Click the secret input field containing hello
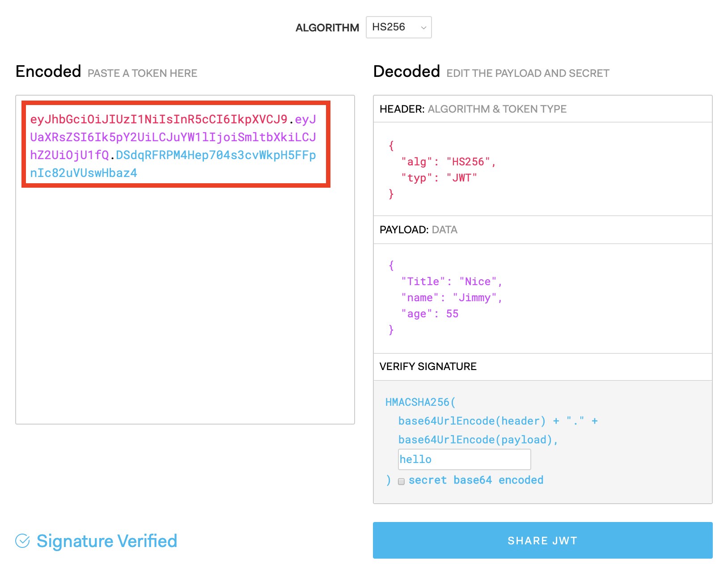 [464, 459]
